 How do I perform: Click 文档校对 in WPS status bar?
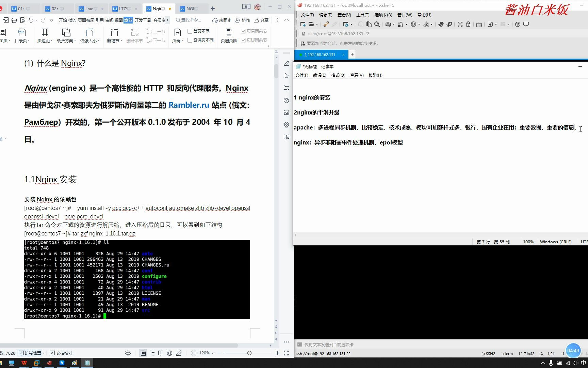(61, 353)
